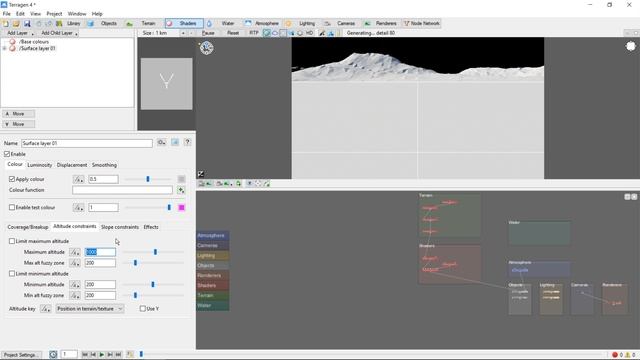Switch to the Slope constraints tab
This screenshot has height=360, width=640.
click(x=120, y=227)
